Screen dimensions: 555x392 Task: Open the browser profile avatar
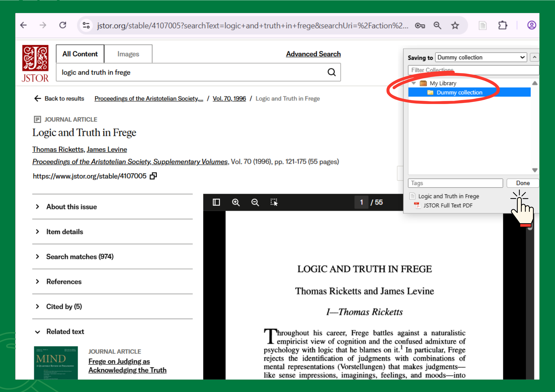tap(532, 25)
